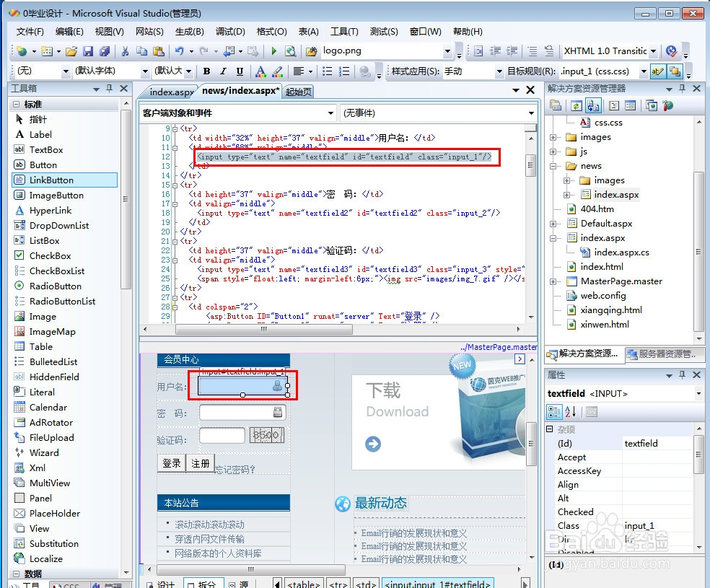Screen dimensions: 710x588
Task: Click the Save icon in the toolbar
Action: tap(88, 51)
